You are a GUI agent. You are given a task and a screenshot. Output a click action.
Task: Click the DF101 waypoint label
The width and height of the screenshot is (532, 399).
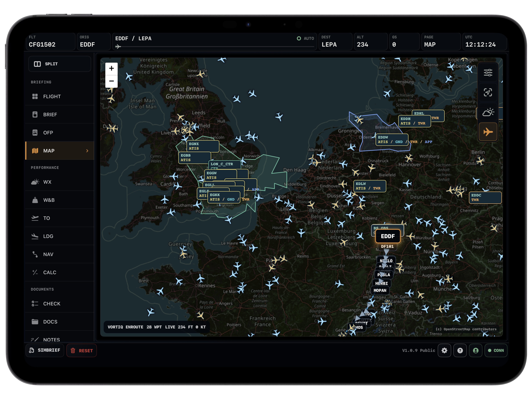click(387, 246)
